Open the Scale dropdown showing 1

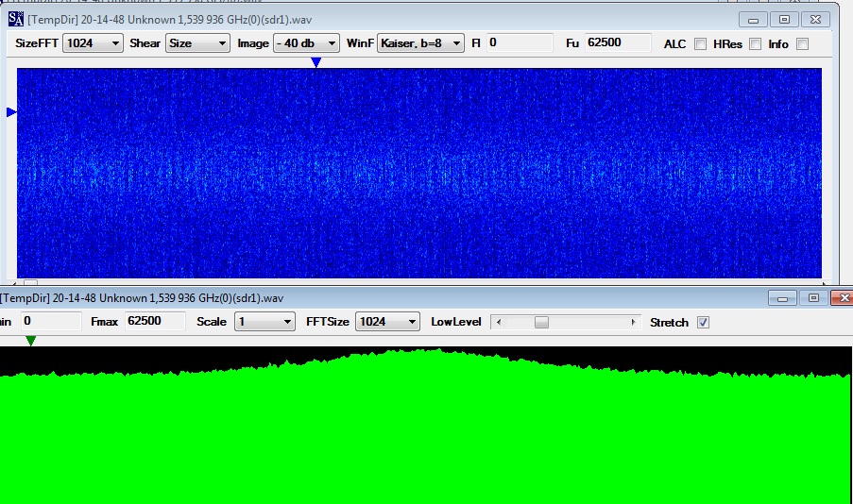point(264,321)
